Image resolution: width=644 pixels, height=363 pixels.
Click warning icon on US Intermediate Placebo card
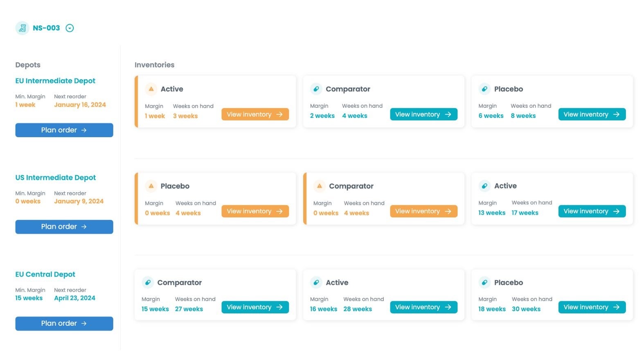pos(151,186)
